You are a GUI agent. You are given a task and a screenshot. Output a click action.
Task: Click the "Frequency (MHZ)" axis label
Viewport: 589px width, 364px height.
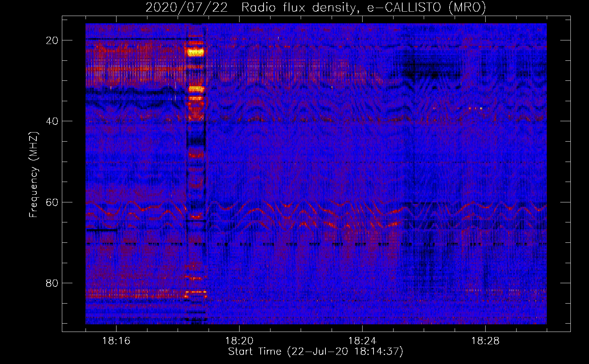tap(33, 175)
